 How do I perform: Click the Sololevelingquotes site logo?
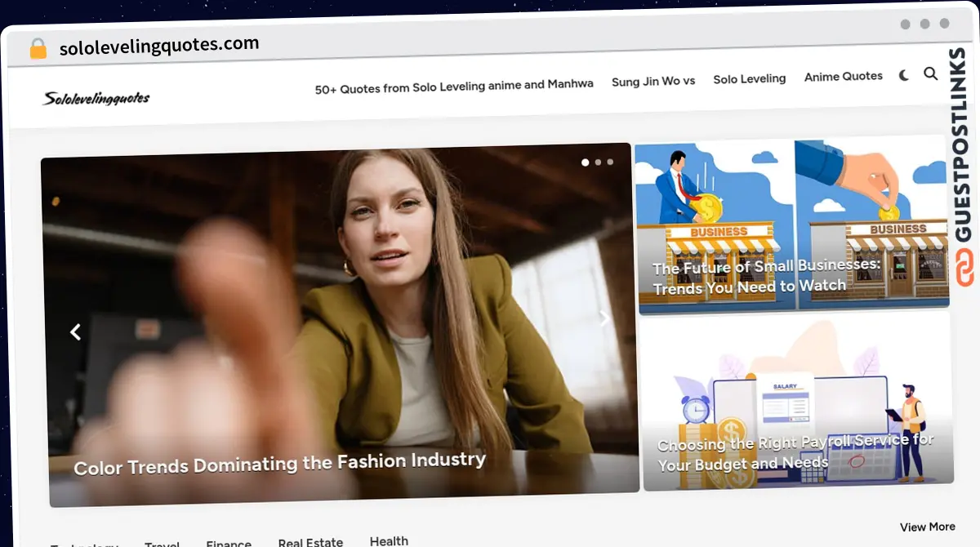[96, 99]
